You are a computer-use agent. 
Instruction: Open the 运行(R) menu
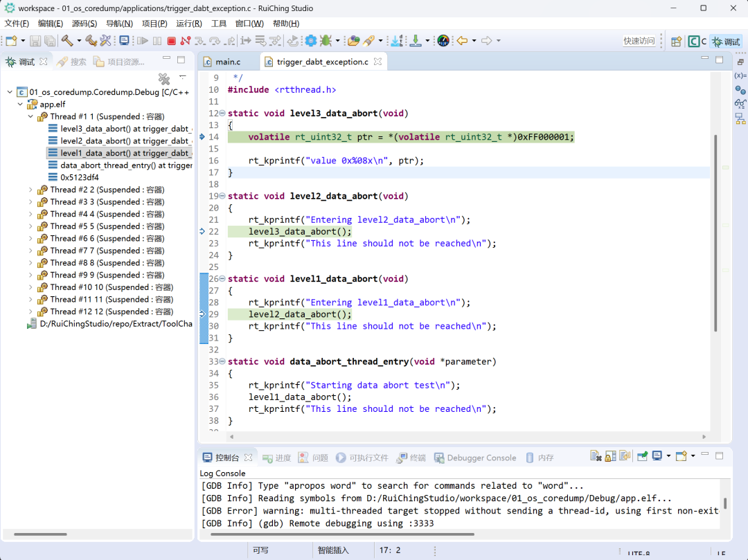point(188,24)
